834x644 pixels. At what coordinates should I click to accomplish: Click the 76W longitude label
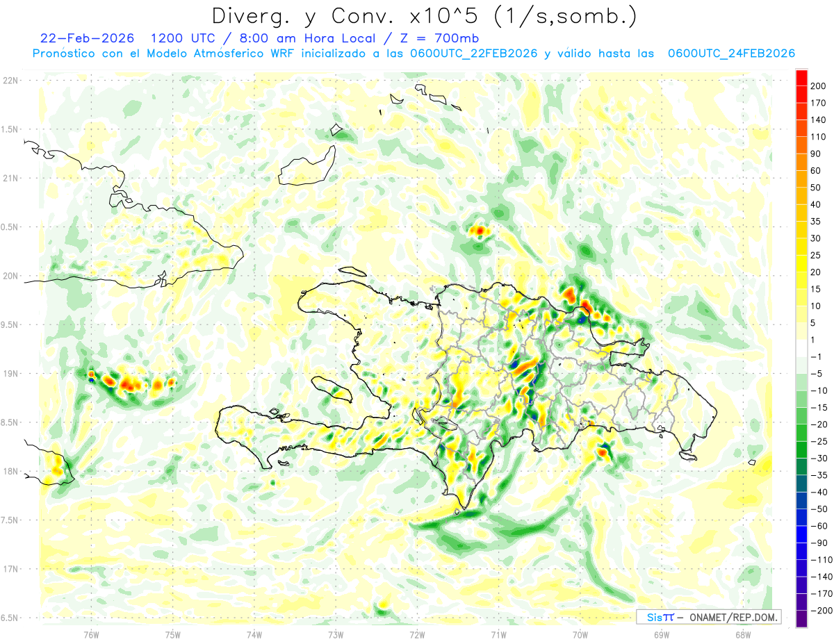(91, 634)
